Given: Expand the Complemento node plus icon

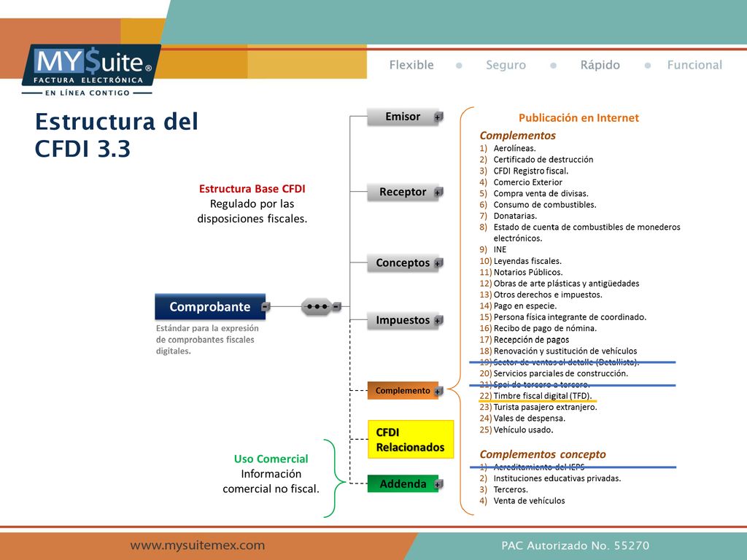Looking at the screenshot, I should point(438,391).
